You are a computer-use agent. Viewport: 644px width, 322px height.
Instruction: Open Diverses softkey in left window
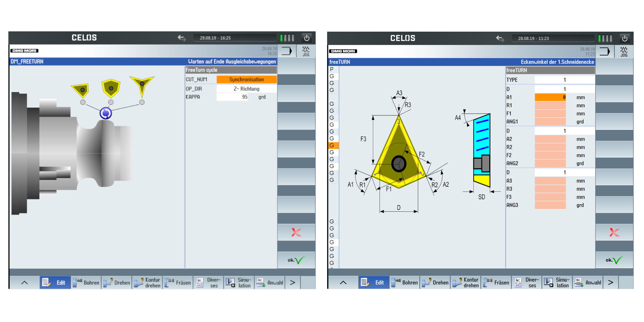(208, 283)
